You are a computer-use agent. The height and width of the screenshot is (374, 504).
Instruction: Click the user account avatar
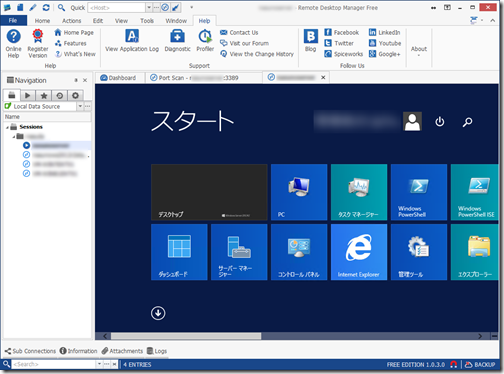coord(412,122)
